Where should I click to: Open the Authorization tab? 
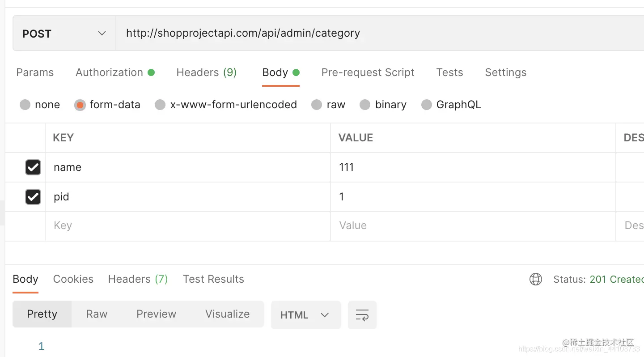click(x=115, y=72)
